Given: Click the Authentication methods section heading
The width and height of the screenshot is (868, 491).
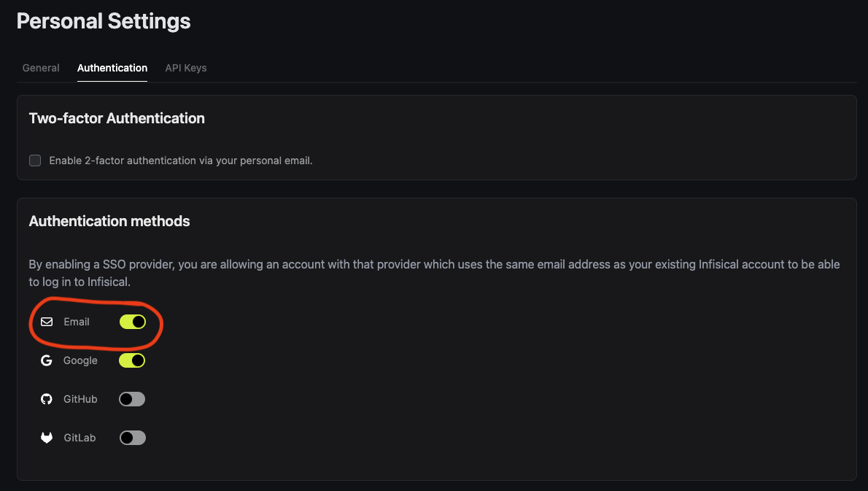Looking at the screenshot, I should [x=109, y=221].
